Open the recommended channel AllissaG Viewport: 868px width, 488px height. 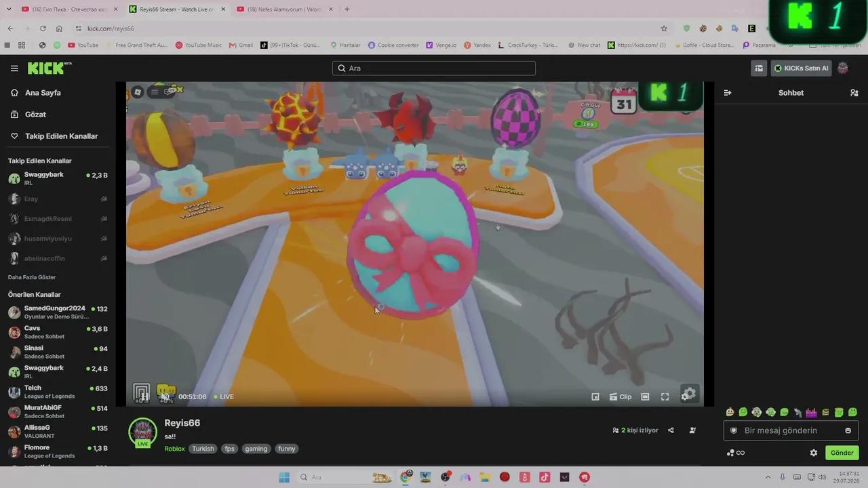(x=58, y=431)
